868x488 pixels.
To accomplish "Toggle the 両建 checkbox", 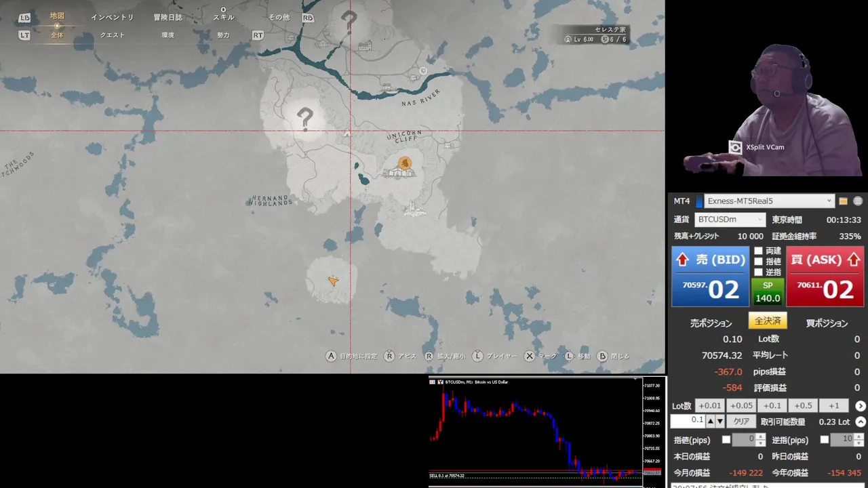I will point(758,251).
